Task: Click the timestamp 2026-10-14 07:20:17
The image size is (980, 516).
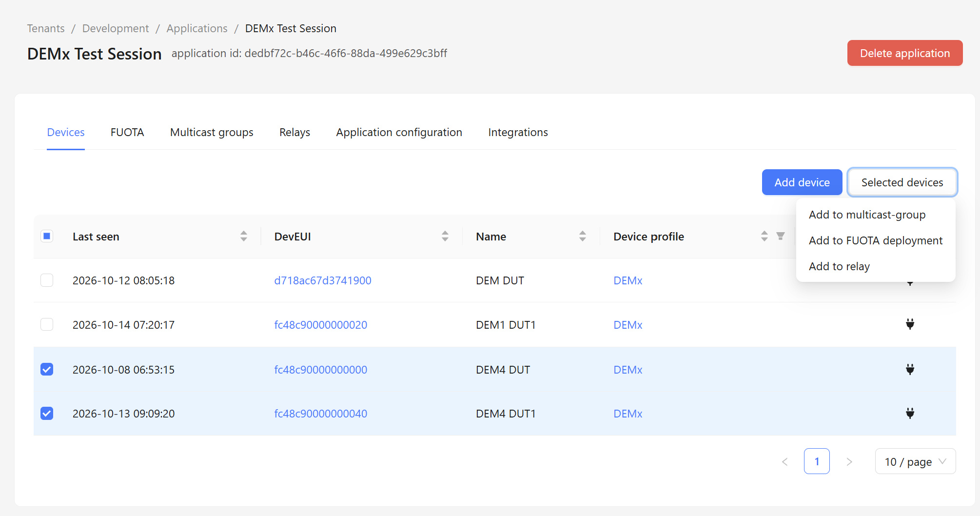Action: coord(123,325)
